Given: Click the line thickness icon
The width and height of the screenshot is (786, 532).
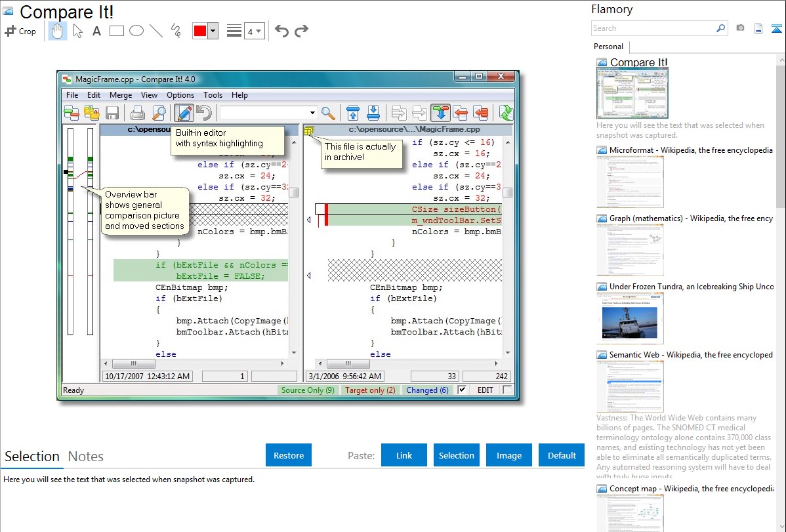Looking at the screenshot, I should 234,31.
